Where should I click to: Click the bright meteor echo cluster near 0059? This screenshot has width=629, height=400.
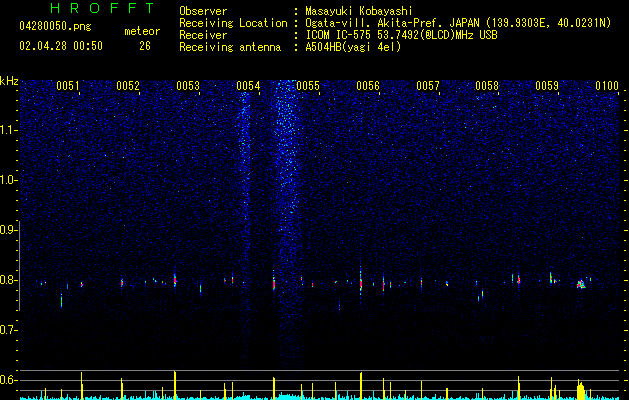[x=581, y=284]
